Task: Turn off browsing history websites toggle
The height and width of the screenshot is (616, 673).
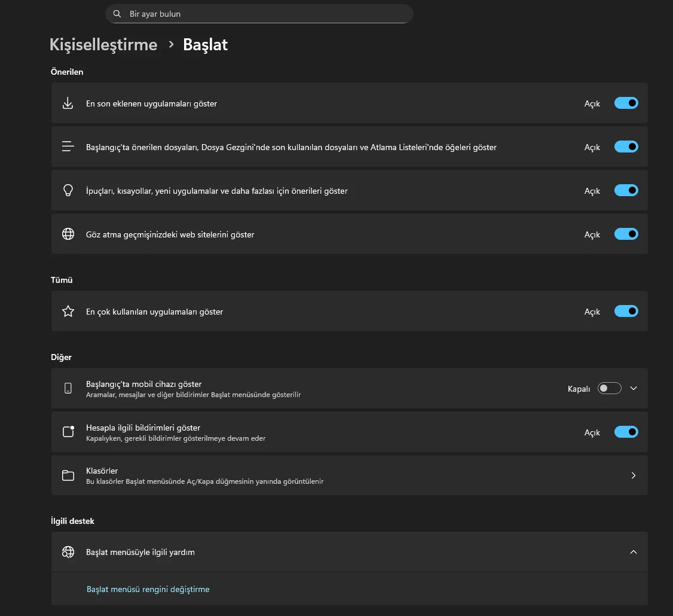Action: 626,234
